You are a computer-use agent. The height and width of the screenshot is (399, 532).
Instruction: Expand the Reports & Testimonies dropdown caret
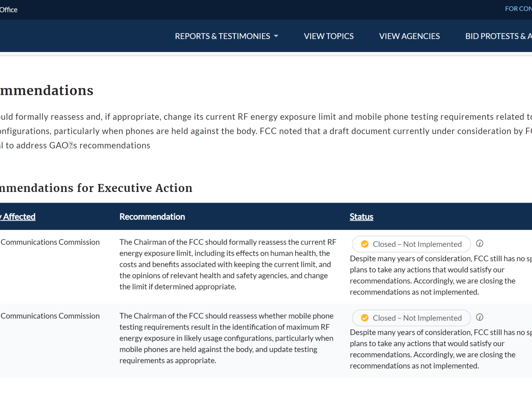click(x=276, y=36)
